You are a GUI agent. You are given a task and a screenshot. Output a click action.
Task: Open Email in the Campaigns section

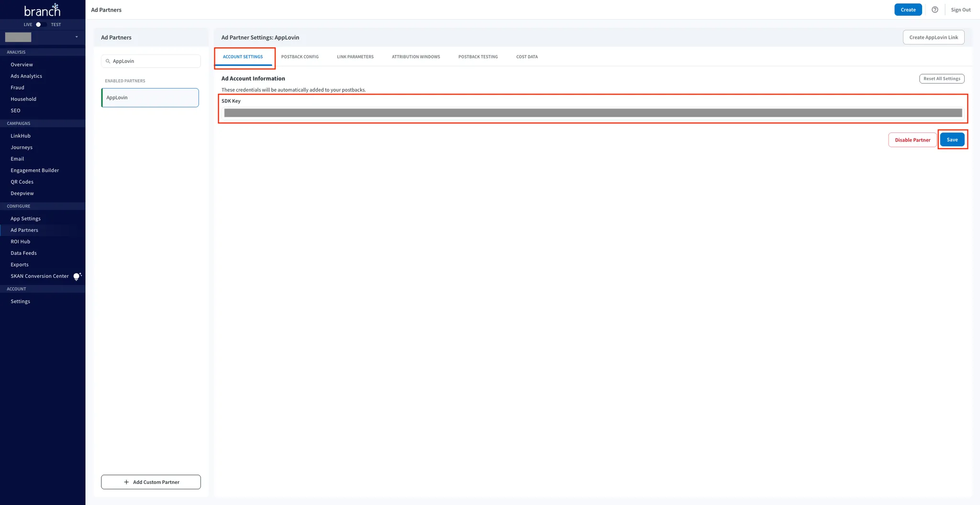(17, 159)
